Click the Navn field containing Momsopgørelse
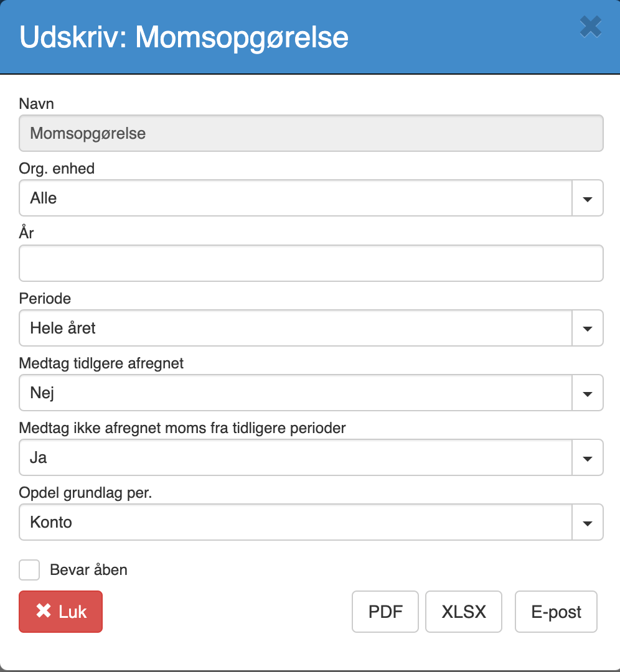 (311, 133)
